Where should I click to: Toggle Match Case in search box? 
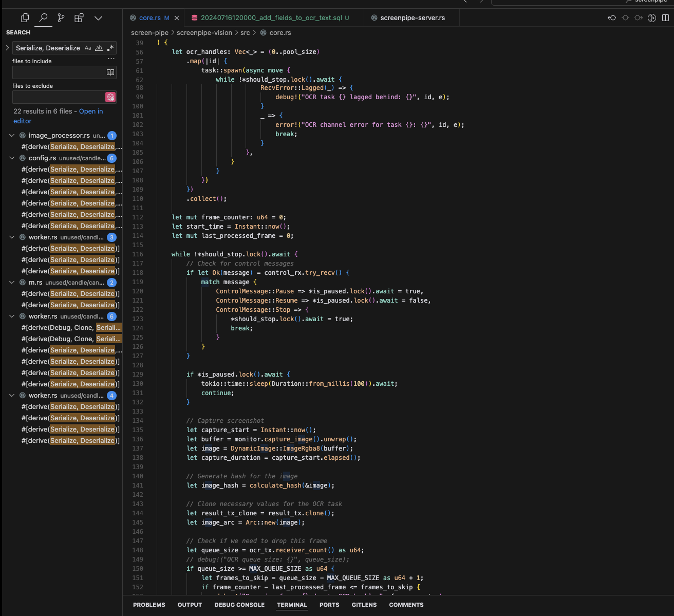tap(88, 48)
